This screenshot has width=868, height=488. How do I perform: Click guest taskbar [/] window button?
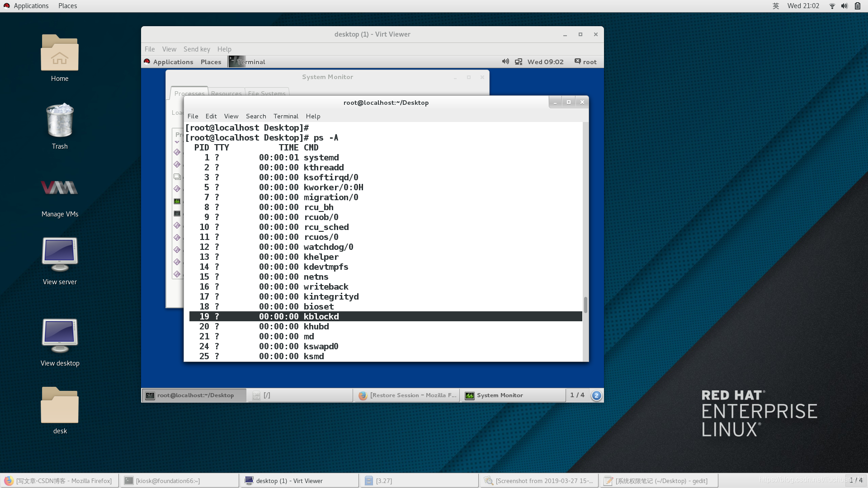(301, 395)
